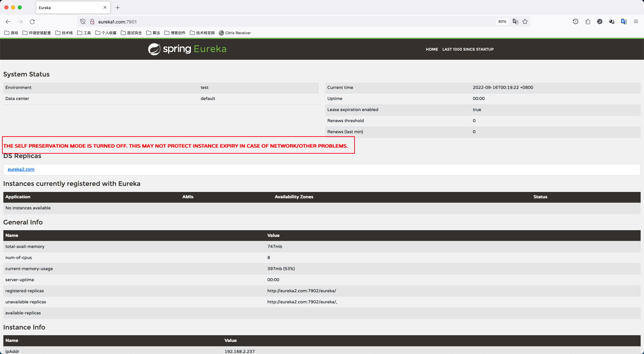Click the self preservation mode warning text
The width and height of the screenshot is (644, 354).
pyautogui.click(x=176, y=146)
